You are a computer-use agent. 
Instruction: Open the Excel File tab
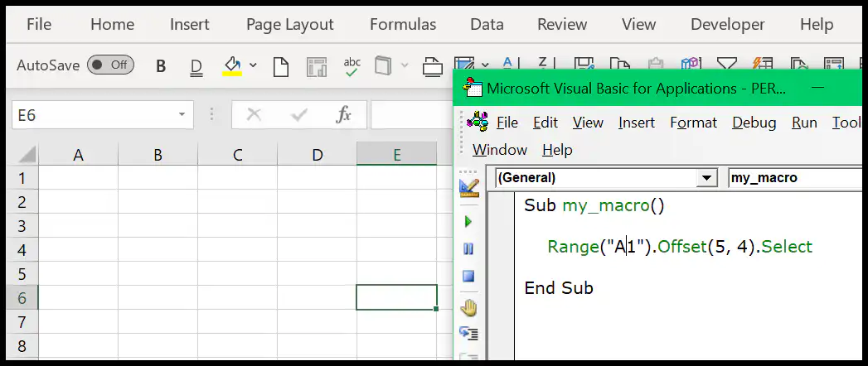[x=39, y=24]
